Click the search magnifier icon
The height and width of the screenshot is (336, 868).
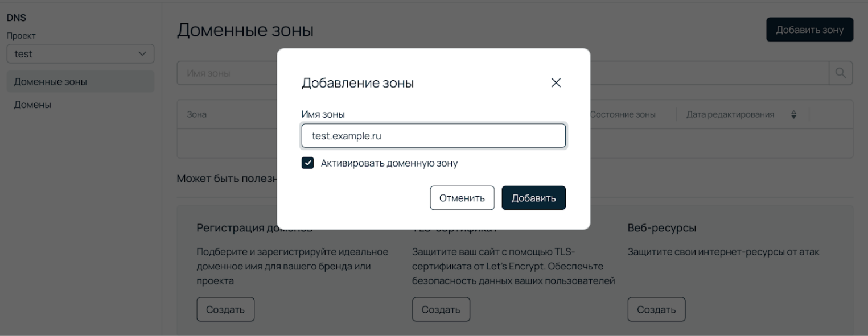coord(840,73)
